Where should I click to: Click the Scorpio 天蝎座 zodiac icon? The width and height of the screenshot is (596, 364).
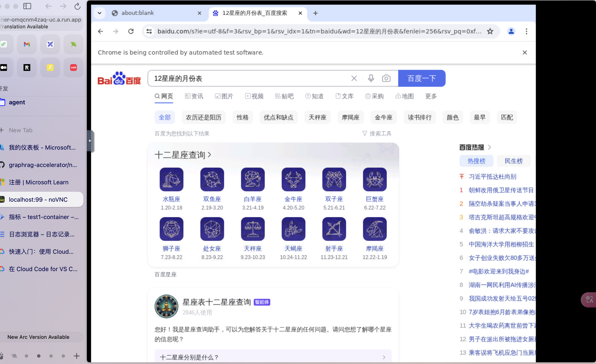point(293,229)
